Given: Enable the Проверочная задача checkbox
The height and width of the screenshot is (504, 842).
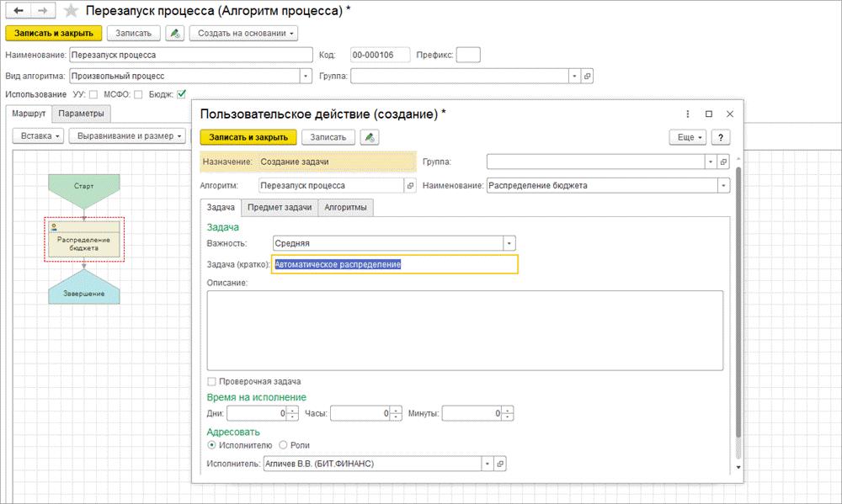Looking at the screenshot, I should (x=211, y=381).
